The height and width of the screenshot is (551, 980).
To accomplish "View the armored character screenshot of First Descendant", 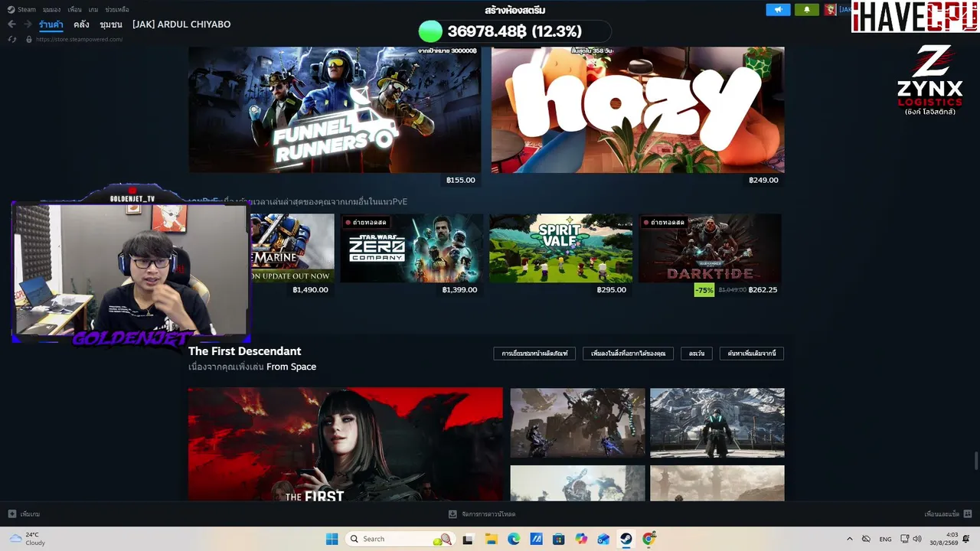I will tap(717, 422).
